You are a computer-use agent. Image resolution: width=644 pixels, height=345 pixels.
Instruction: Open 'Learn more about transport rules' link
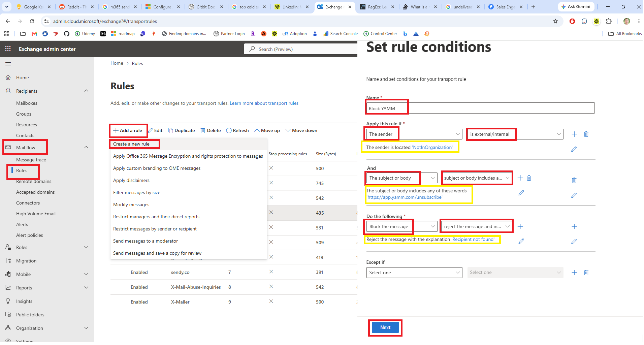pyautogui.click(x=264, y=103)
